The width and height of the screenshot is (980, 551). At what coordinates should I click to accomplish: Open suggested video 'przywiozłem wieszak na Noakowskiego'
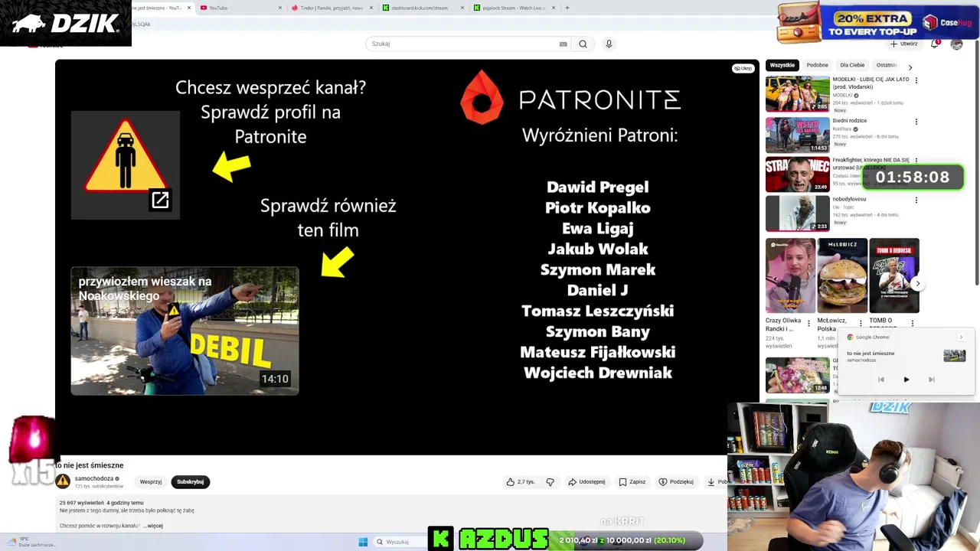click(185, 331)
